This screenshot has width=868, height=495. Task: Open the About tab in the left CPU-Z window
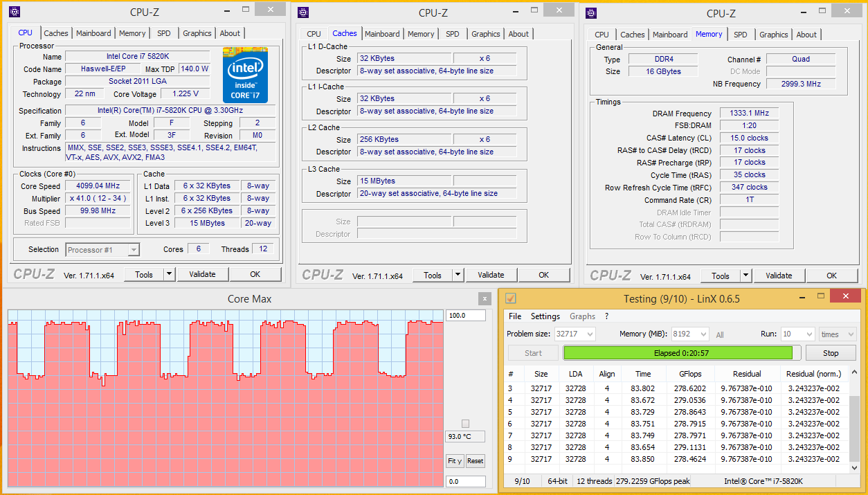pyautogui.click(x=230, y=33)
